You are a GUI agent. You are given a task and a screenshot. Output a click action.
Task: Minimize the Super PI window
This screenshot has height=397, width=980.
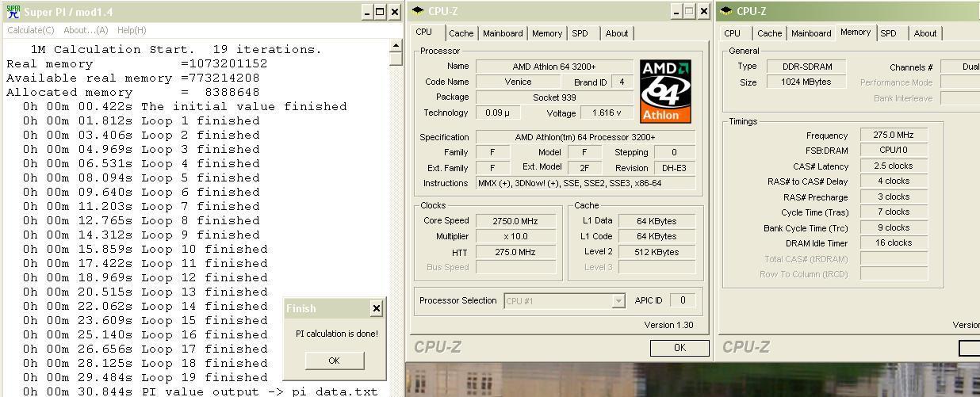pos(366,12)
